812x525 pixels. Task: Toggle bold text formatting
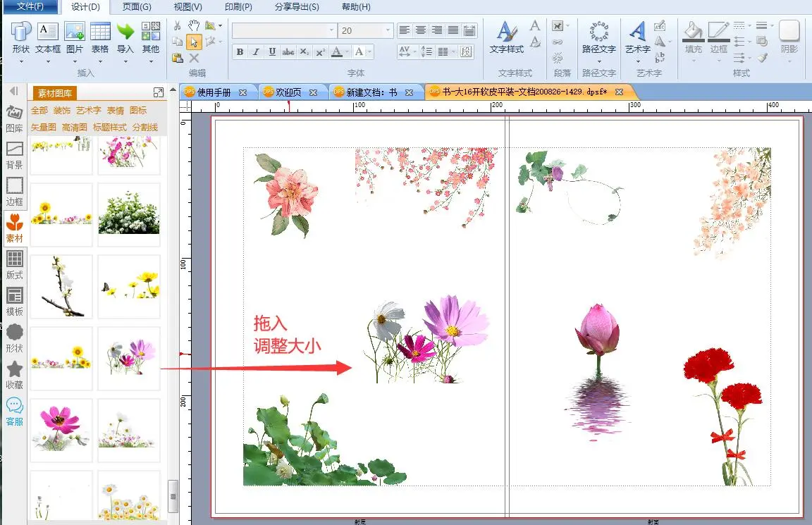(240, 51)
